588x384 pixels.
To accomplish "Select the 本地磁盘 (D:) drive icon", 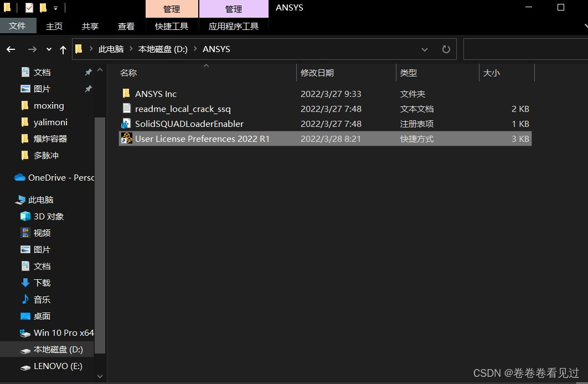I will tap(25, 350).
